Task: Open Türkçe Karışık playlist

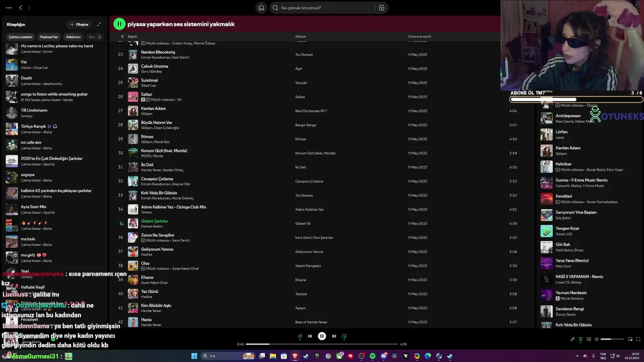Action: coord(55,129)
